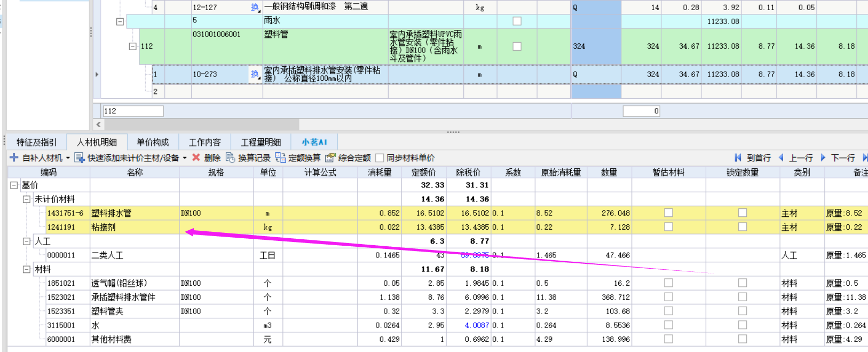Image resolution: width=868 pixels, height=352 pixels.
Task: Click the 暂估材料 column header
Action: (x=668, y=173)
